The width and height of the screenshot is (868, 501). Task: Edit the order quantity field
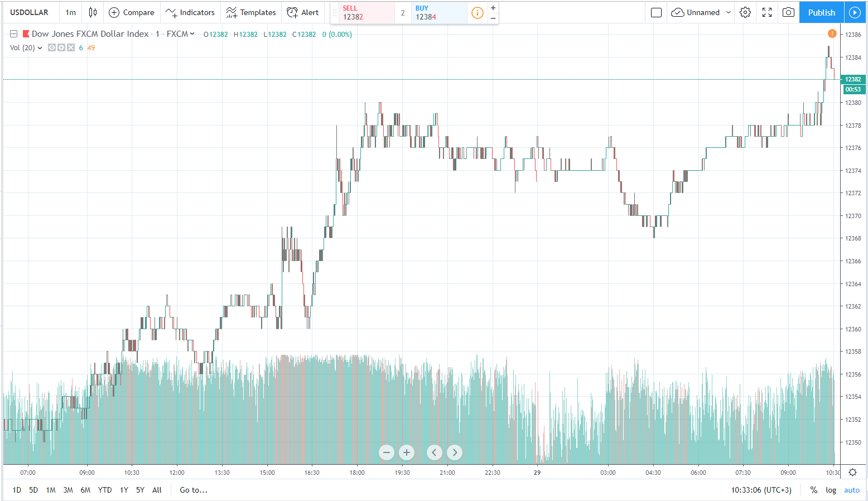click(403, 13)
